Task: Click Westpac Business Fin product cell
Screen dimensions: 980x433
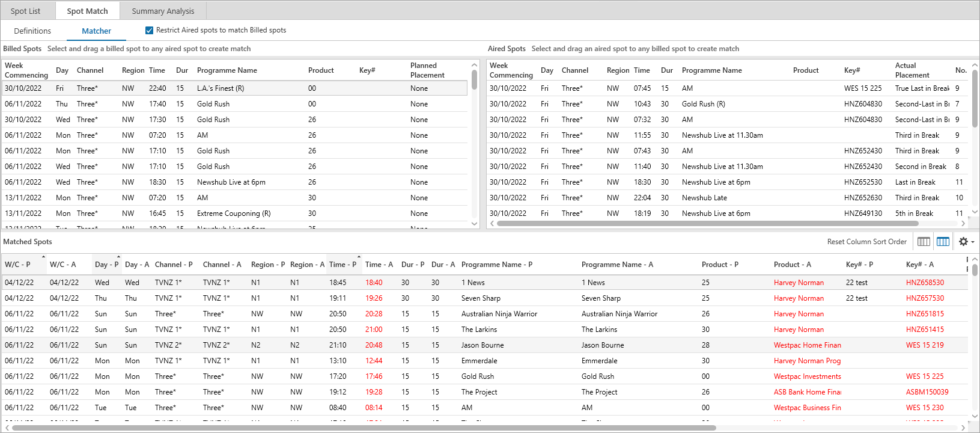Action: [x=807, y=408]
